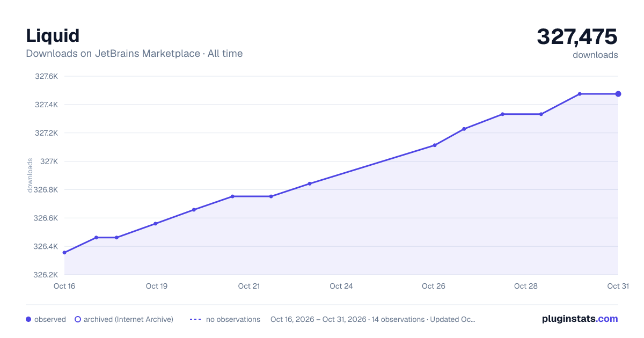Click the rotated downloads axis title
This screenshot has width=644, height=338.
(30, 175)
